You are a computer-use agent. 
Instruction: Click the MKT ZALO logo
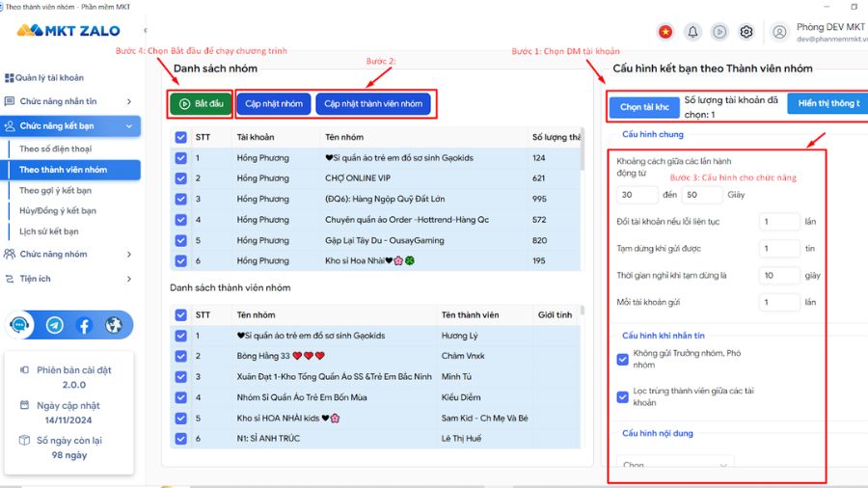[68, 31]
